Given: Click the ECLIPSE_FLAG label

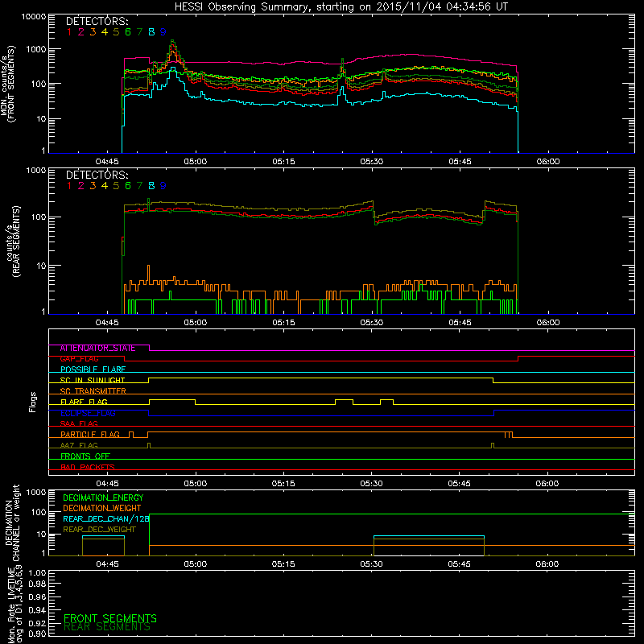Looking at the screenshot, I should [x=88, y=413].
